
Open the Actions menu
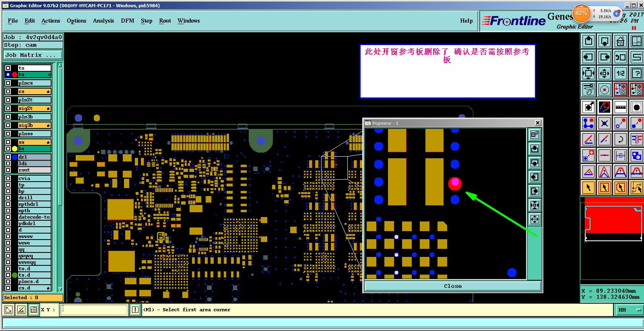click(51, 21)
